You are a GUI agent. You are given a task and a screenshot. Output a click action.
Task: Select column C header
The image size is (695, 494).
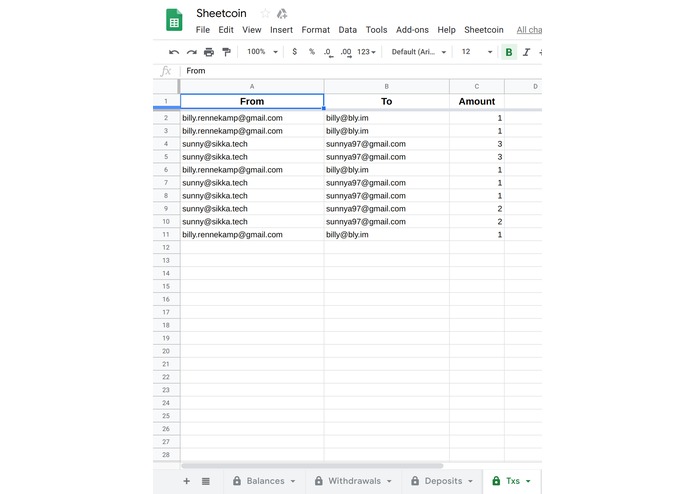pyautogui.click(x=477, y=86)
